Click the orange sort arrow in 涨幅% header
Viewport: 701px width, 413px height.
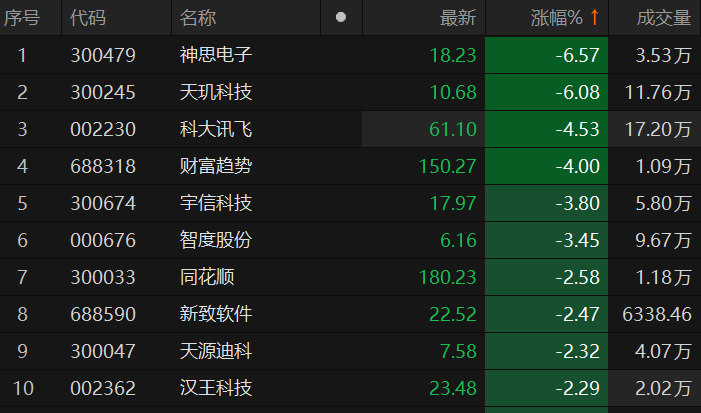tap(594, 17)
